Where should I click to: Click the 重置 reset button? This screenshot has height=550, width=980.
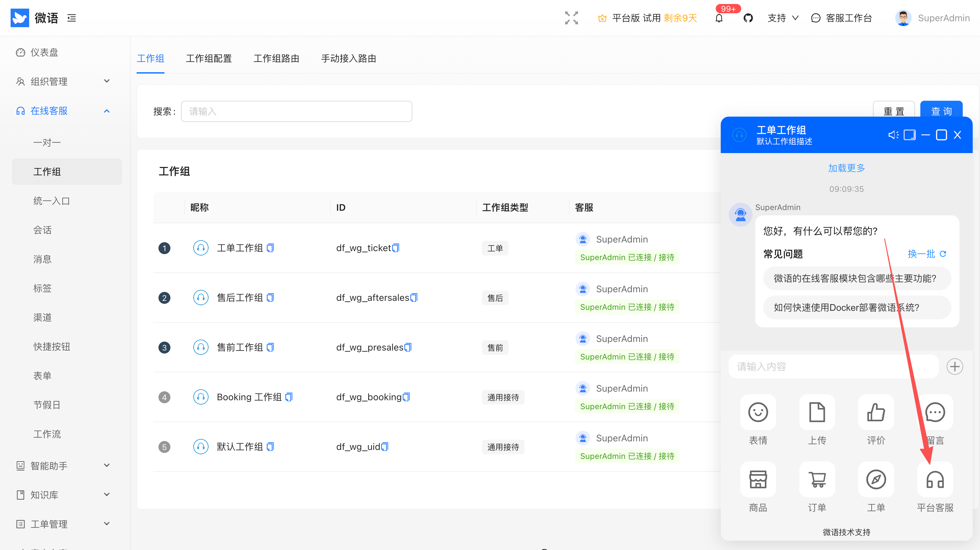point(893,111)
